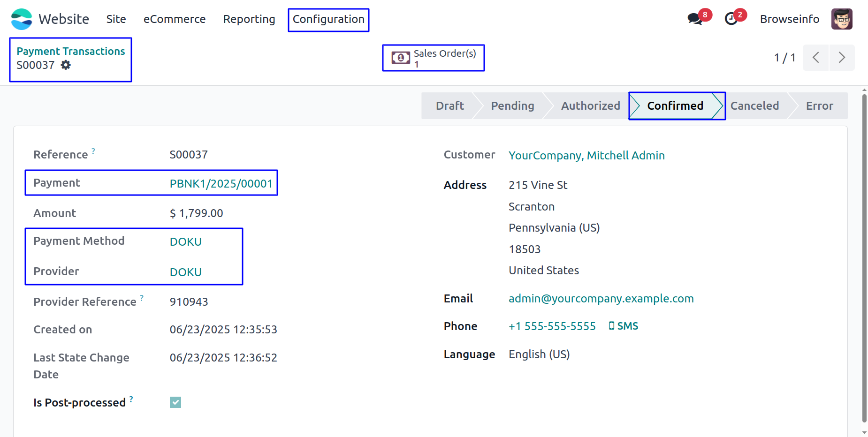
Task: Click the vertical scrollbar
Action: click(x=864, y=258)
